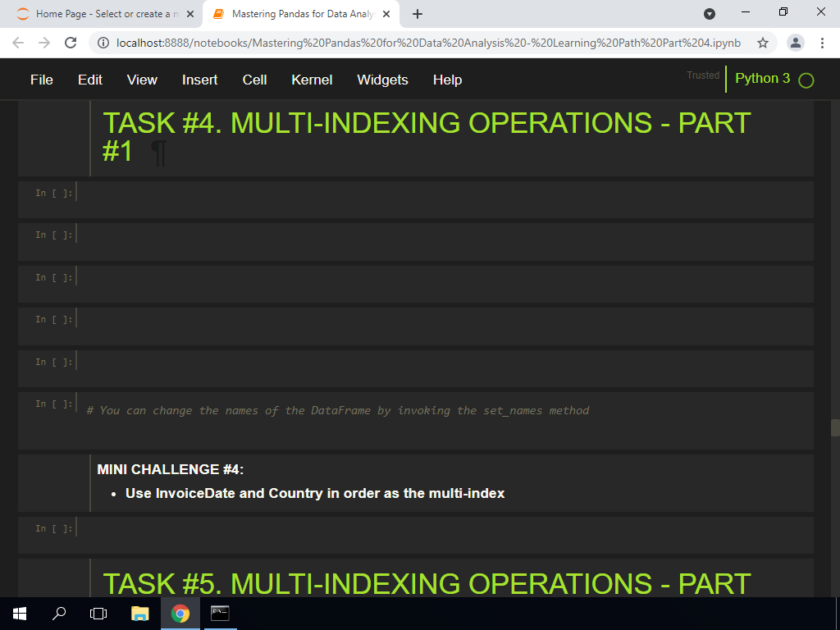Open the Windows Start menu
The width and height of the screenshot is (840, 630).
20,614
